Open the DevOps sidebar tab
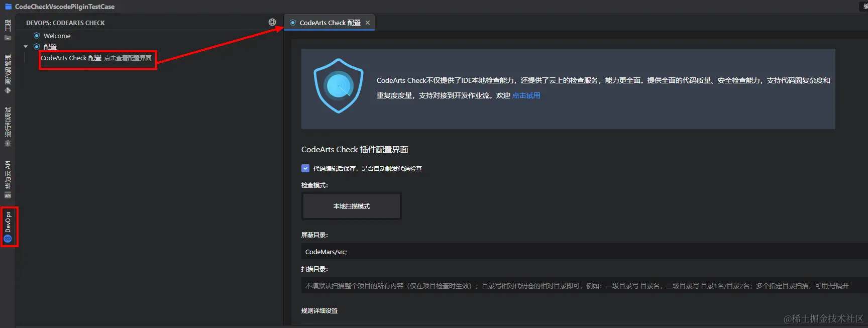 [8, 227]
